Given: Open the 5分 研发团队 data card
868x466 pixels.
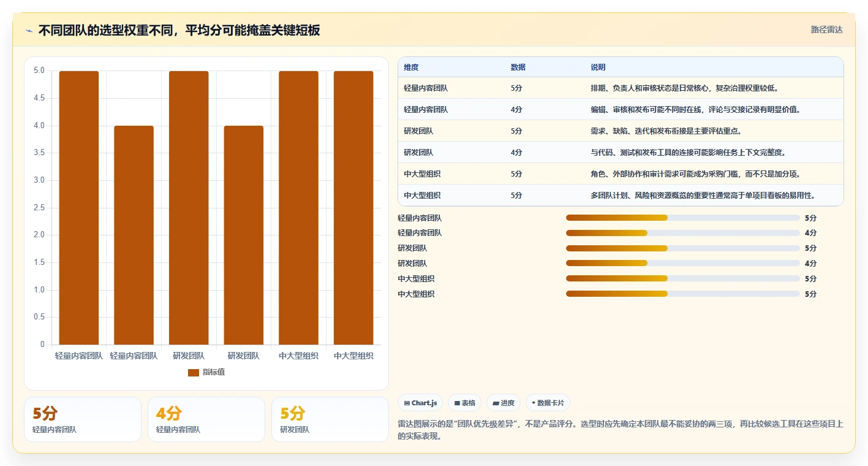Looking at the screenshot, I should pyautogui.click(x=330, y=419).
